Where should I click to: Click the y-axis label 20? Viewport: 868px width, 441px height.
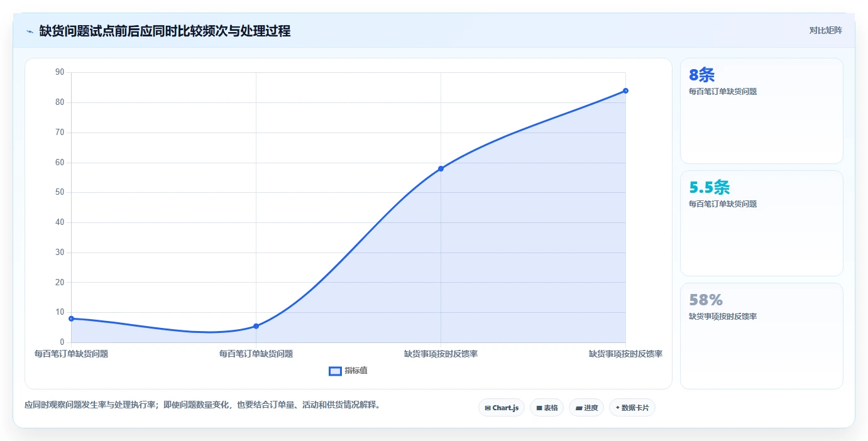[60, 282]
